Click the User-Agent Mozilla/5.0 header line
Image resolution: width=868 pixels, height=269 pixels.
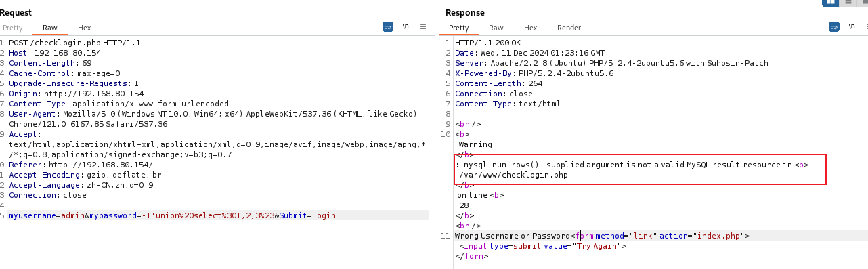pos(213,114)
